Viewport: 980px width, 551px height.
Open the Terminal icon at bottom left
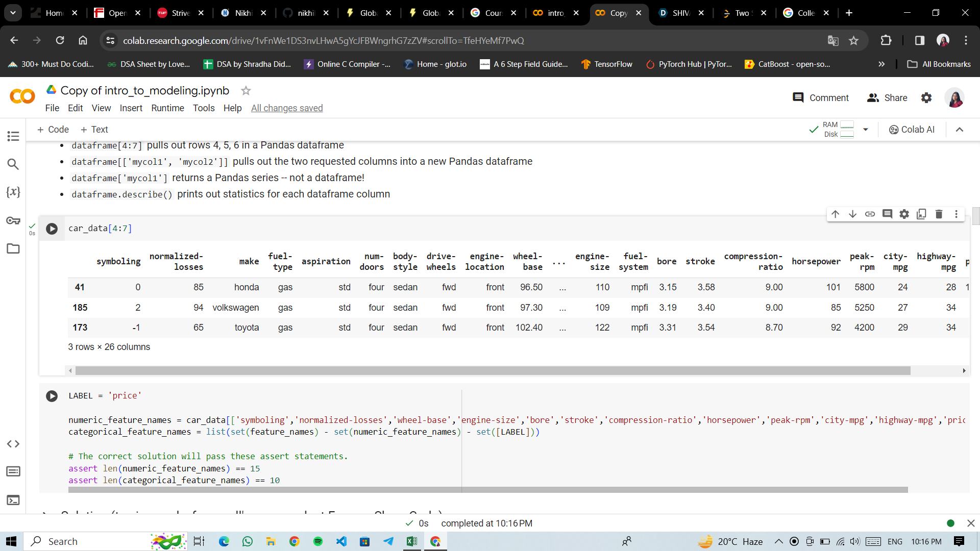[13, 500]
